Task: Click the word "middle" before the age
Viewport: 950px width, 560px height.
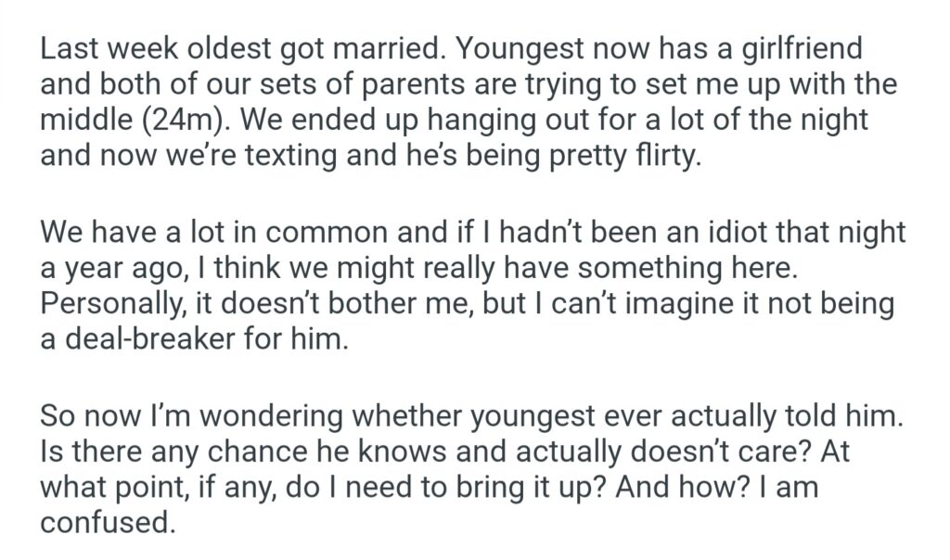Action: [x=83, y=118]
